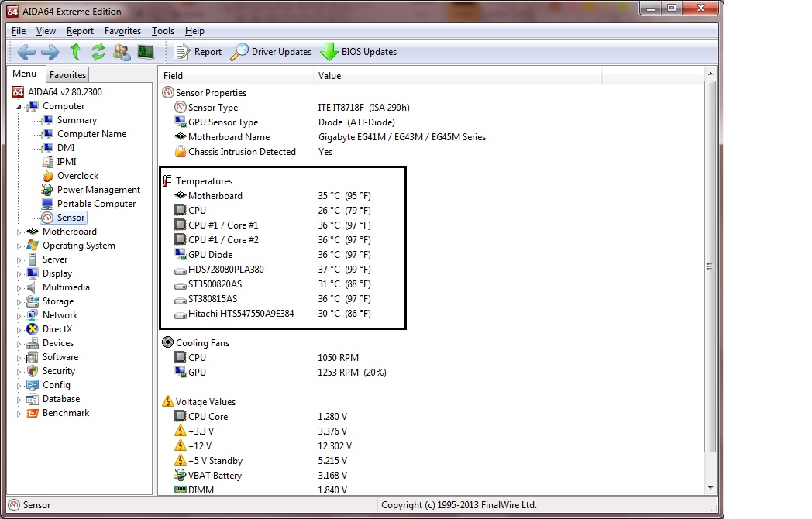Switch to the Menu tab
Viewport: 812px width, 519px height.
click(x=24, y=74)
